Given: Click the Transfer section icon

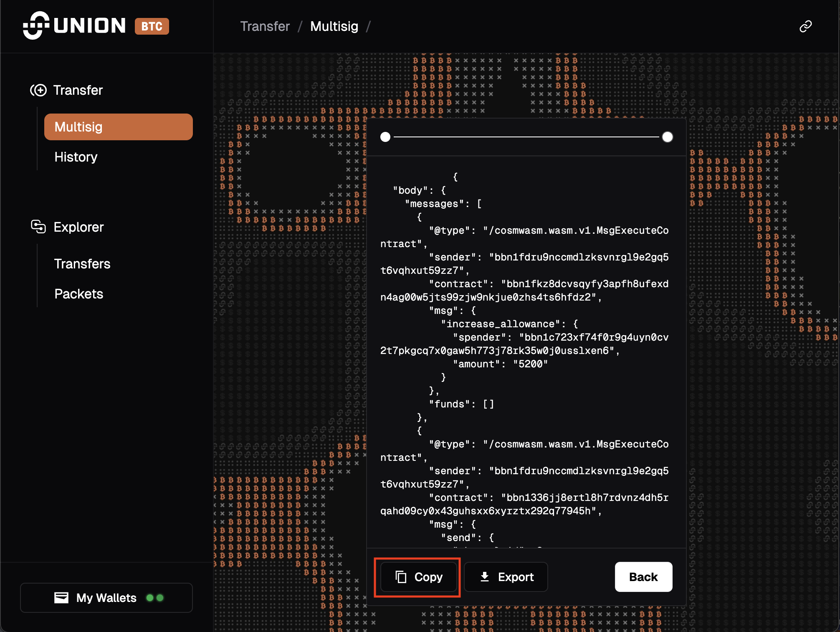Looking at the screenshot, I should [38, 90].
